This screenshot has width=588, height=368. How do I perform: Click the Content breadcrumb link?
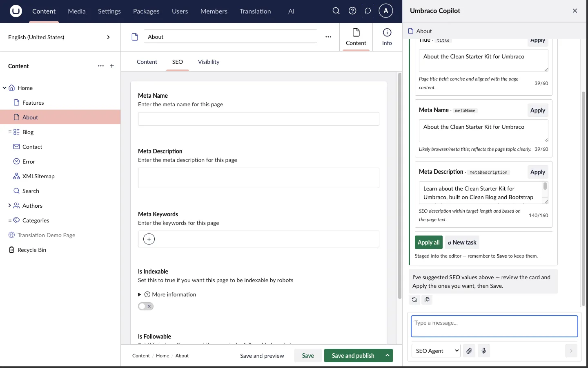[x=141, y=356]
